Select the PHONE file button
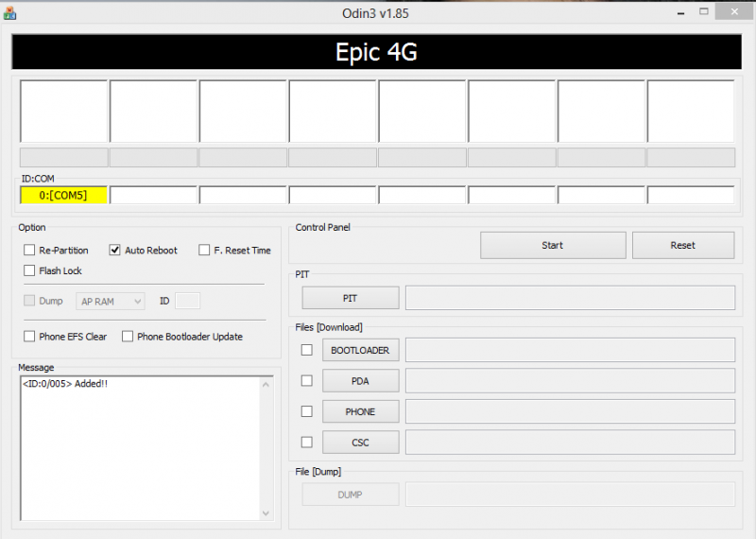The width and height of the screenshot is (756, 539). coord(360,412)
